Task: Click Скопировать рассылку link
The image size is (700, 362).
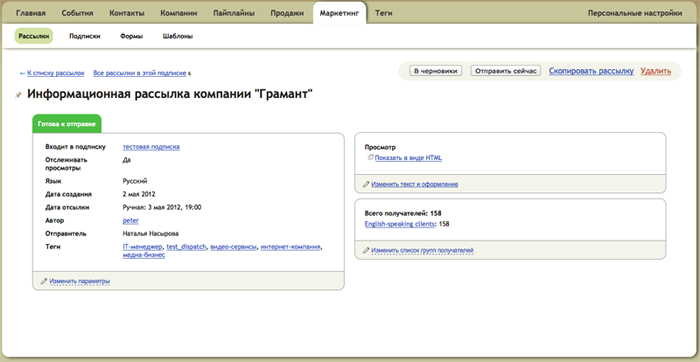Action: (591, 71)
